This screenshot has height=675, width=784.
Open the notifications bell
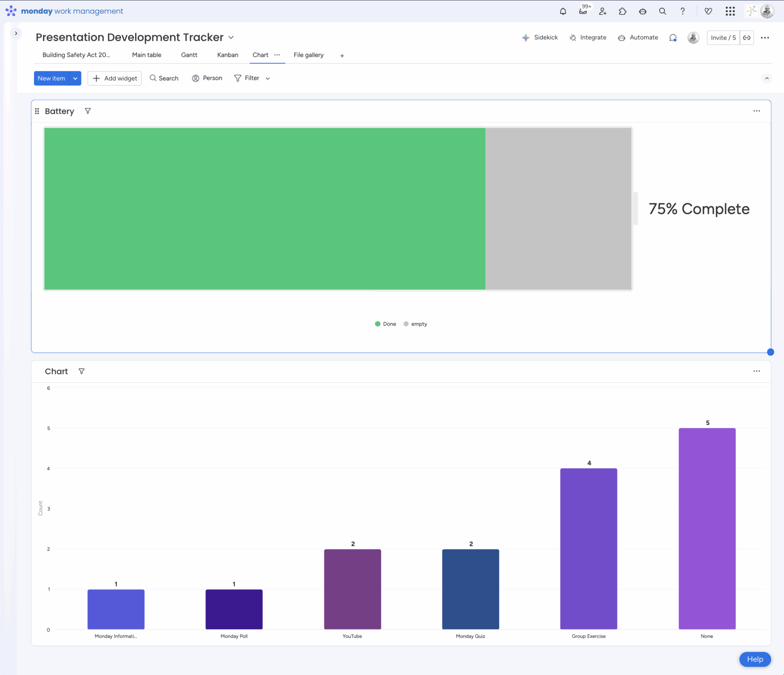coord(563,11)
